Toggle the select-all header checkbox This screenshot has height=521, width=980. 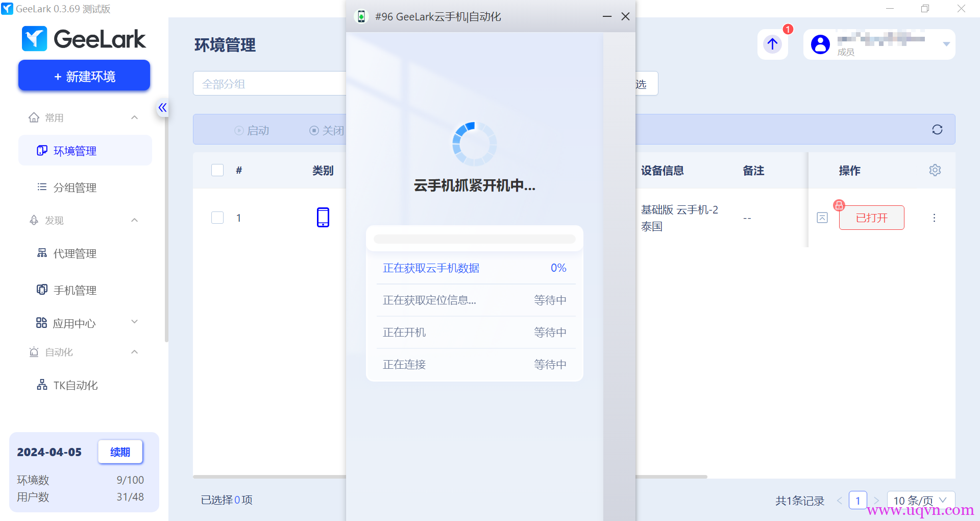tap(217, 170)
